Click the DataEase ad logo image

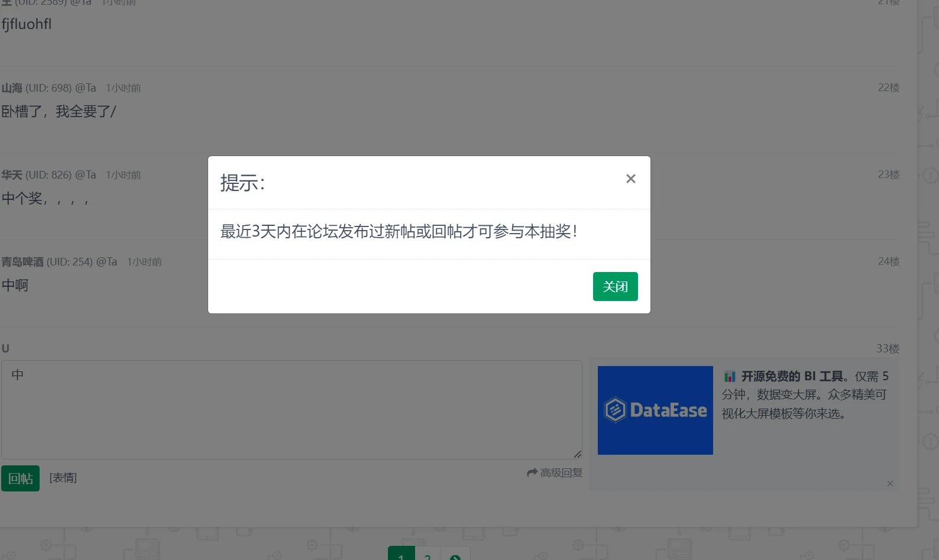tap(655, 410)
